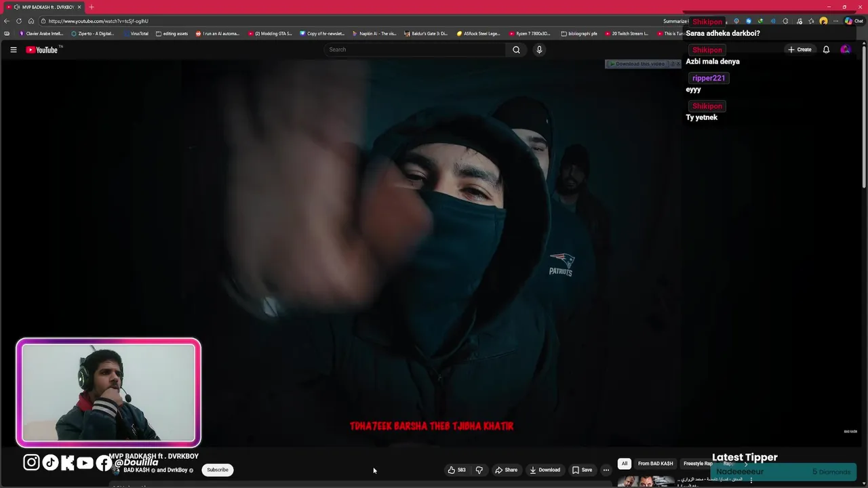Click the YouTube Create button
Viewport: 868px width, 488px height.
(800, 49)
